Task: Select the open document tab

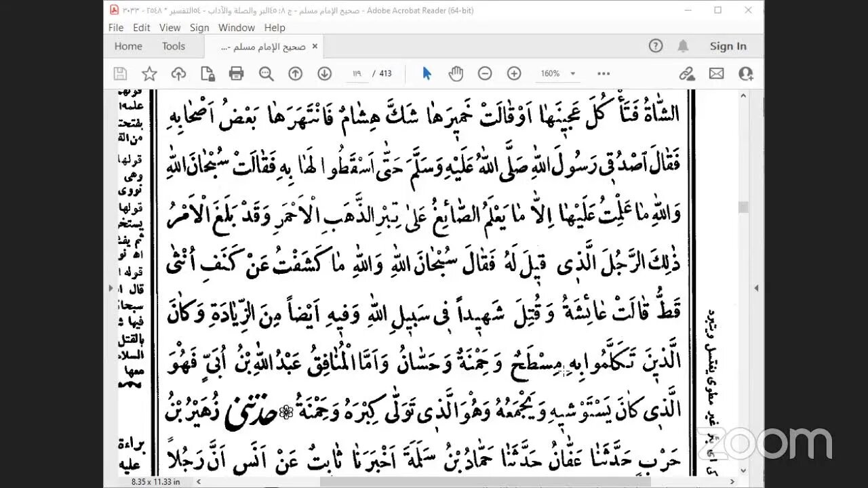Action: pyautogui.click(x=264, y=47)
